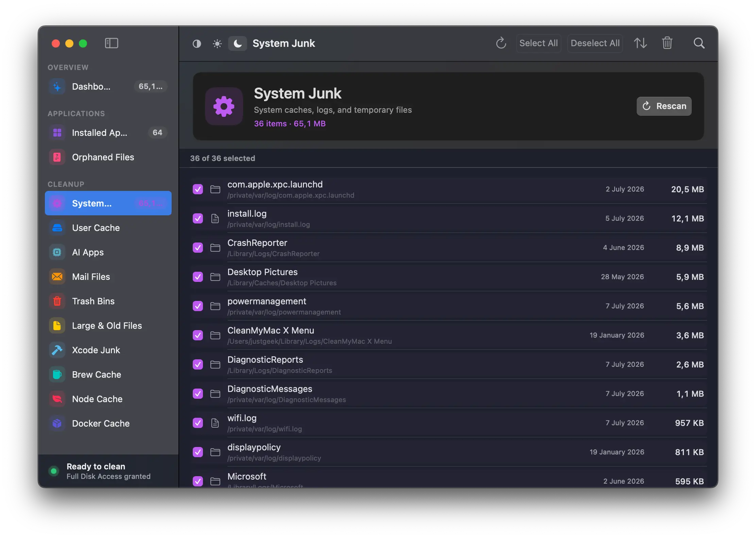Open Installed Apps section

click(x=108, y=133)
